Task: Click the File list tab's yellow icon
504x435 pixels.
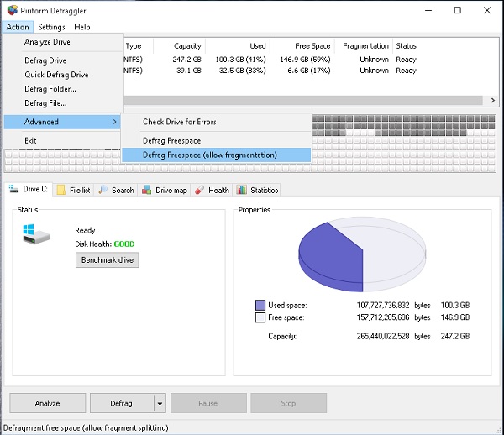Action: [x=61, y=190]
